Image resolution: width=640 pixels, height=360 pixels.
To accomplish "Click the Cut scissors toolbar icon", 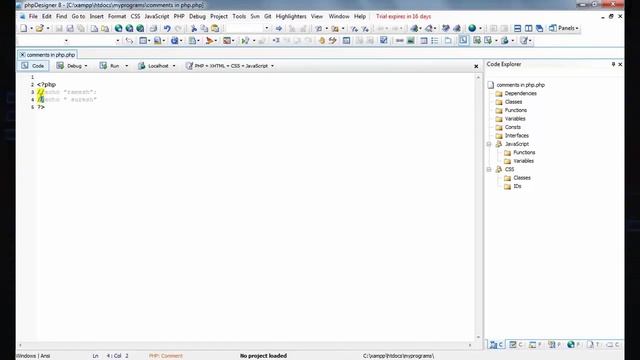I will pyautogui.click(x=193, y=28).
